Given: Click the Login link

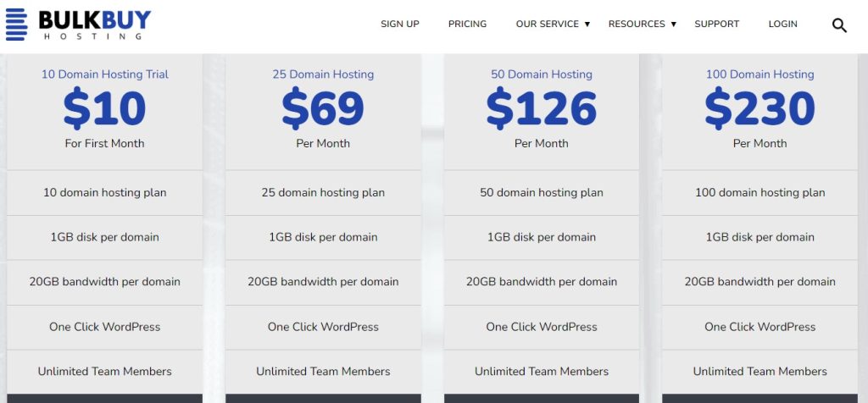Looking at the screenshot, I should [782, 25].
